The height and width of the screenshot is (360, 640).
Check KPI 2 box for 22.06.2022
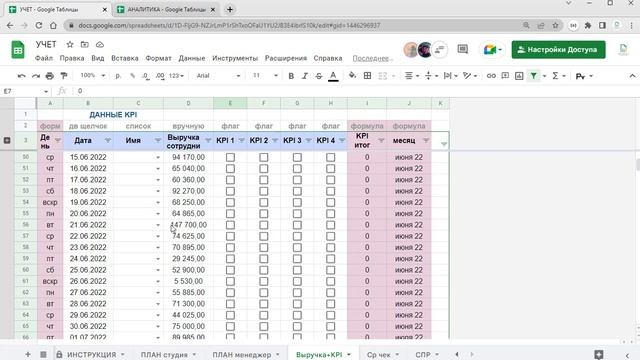pyautogui.click(x=264, y=236)
